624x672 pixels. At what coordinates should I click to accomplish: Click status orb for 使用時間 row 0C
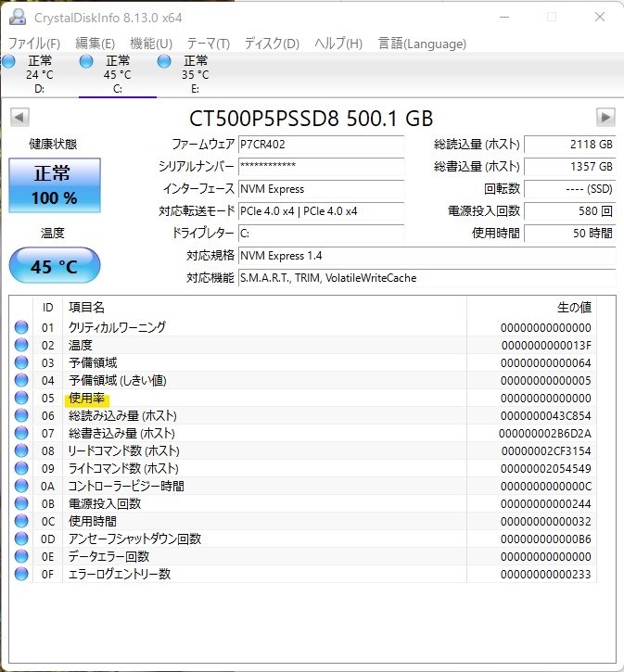[21, 521]
